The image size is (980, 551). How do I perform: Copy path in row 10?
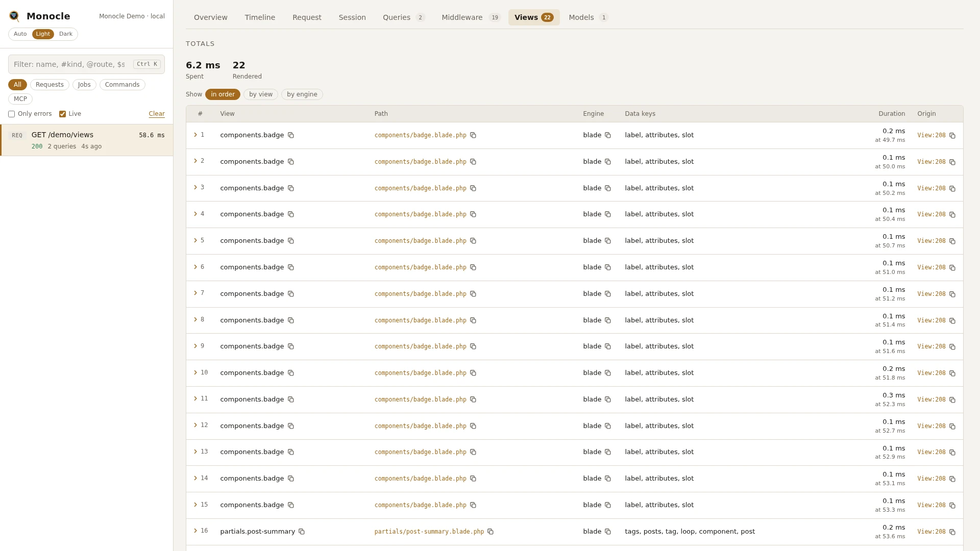pos(473,373)
